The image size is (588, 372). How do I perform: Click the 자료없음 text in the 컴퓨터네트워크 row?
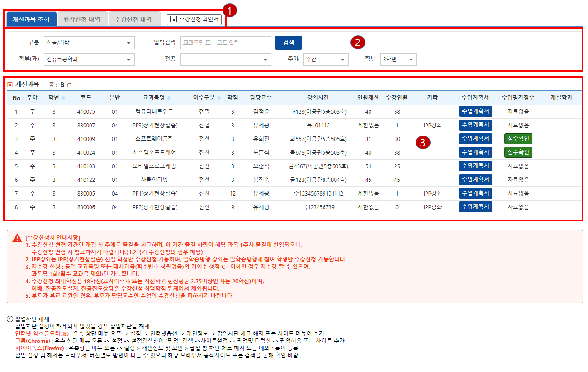click(518, 111)
